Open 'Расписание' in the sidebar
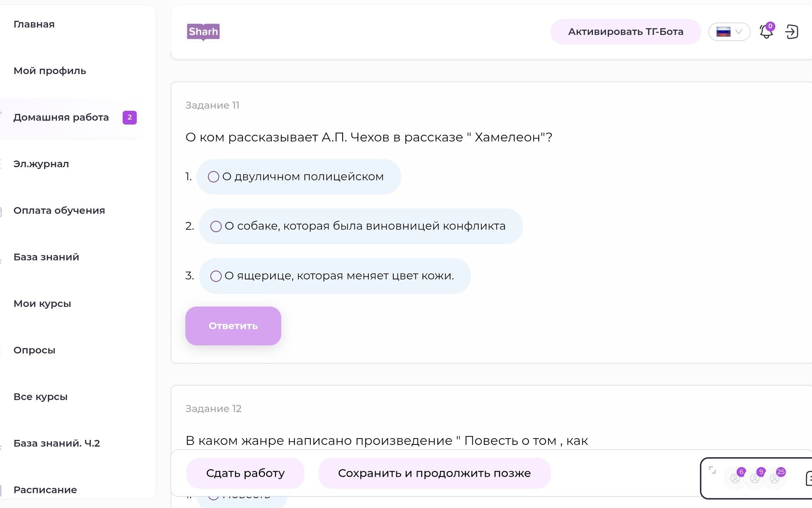 pos(45,490)
